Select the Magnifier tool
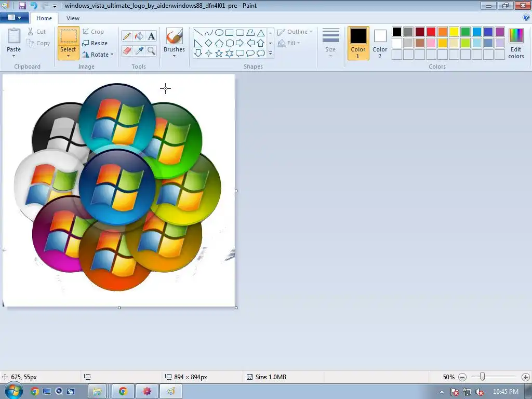Image resolution: width=532 pixels, height=399 pixels. click(x=151, y=51)
